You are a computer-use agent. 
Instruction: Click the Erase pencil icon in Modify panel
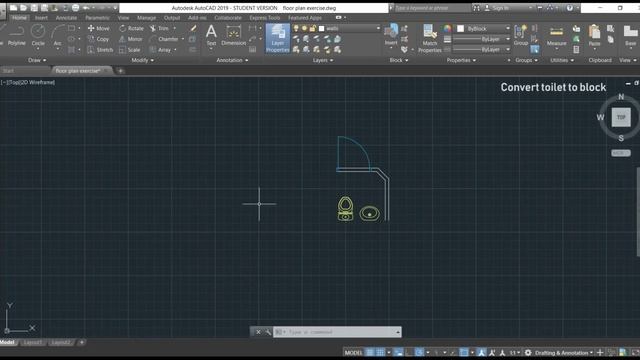click(x=193, y=28)
